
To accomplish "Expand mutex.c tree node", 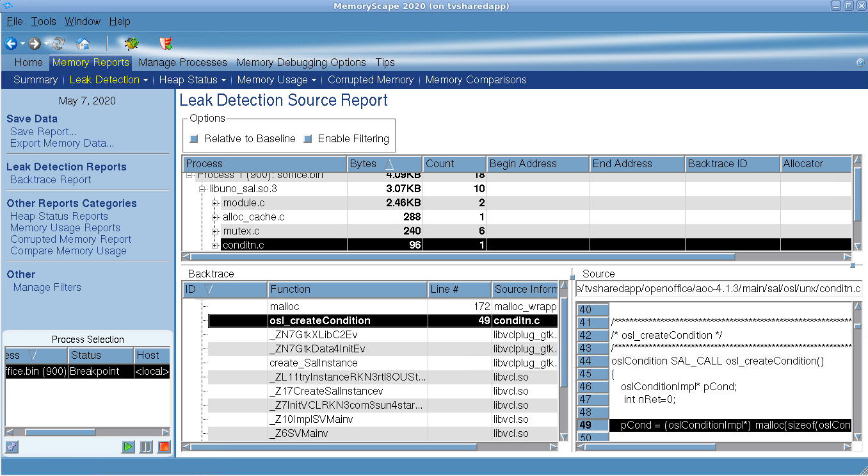I will point(216,231).
